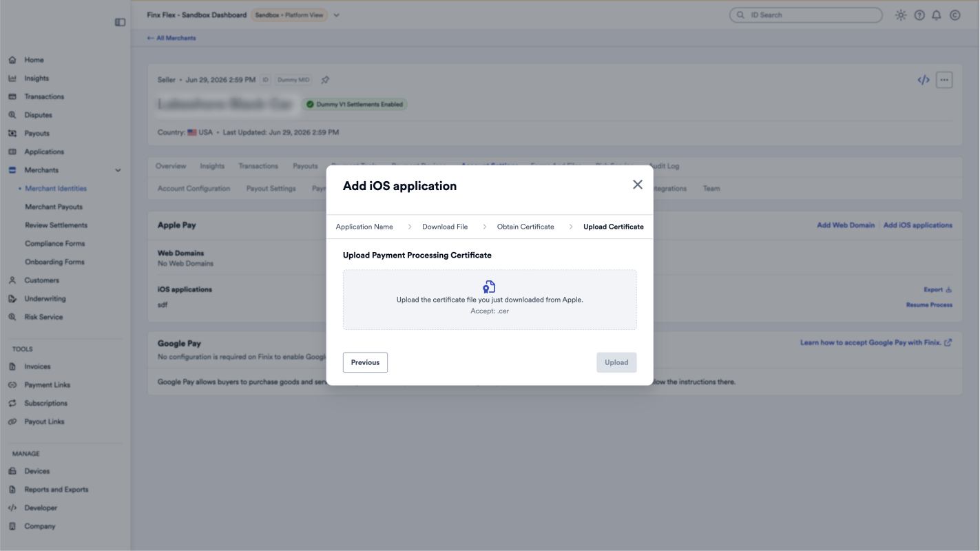The width and height of the screenshot is (980, 551).
Task: Switch to merchant Transactions tab
Action: [258, 166]
